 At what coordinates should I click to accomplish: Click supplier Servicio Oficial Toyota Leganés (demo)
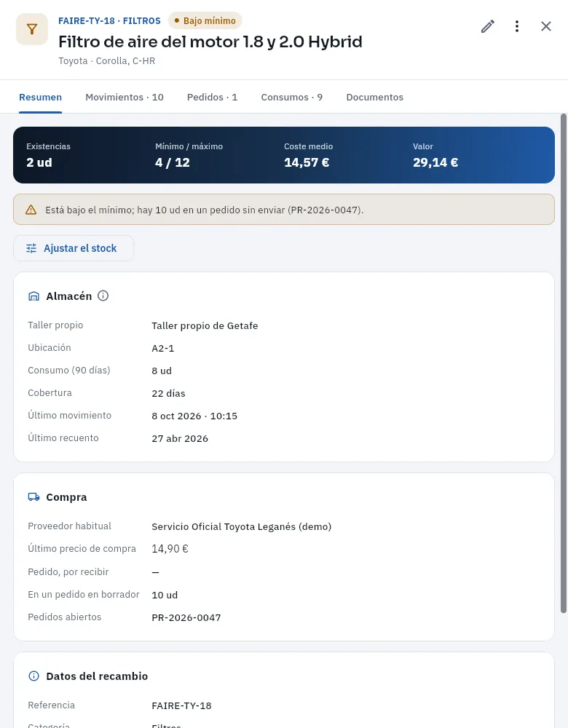(242, 526)
